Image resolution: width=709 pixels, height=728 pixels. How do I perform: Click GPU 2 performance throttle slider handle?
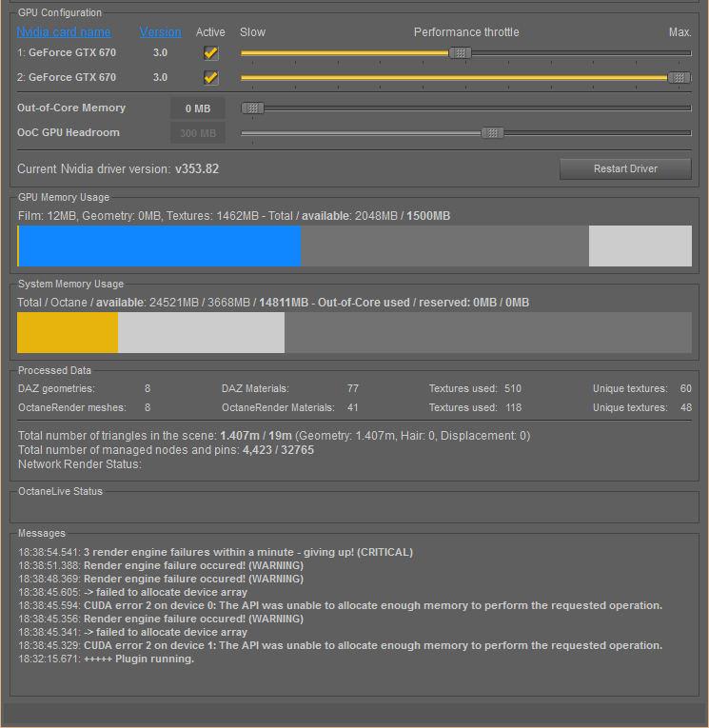coord(679,77)
